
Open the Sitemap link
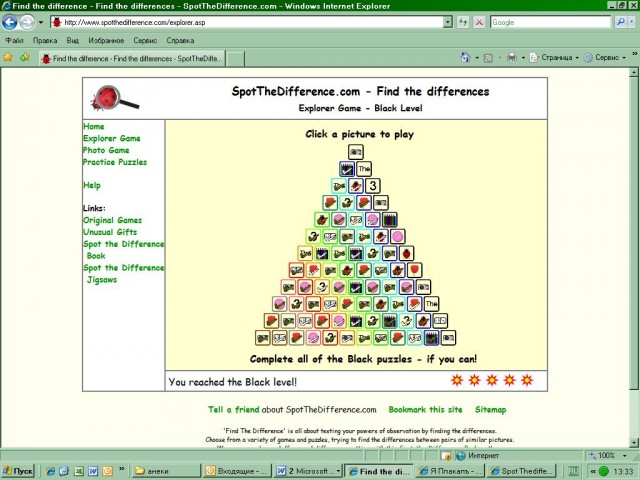point(491,409)
